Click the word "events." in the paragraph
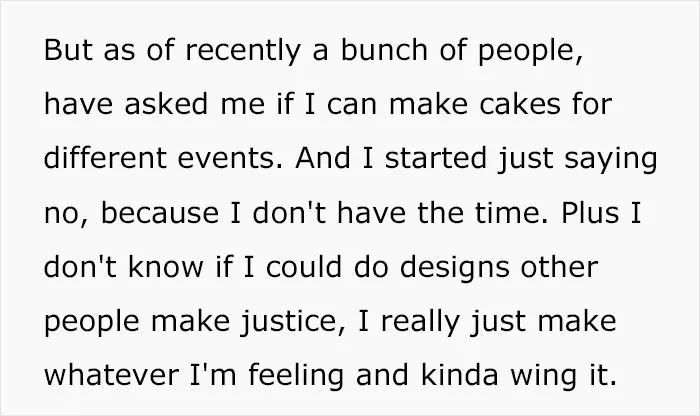This screenshot has width=700, height=416. click(x=230, y=158)
